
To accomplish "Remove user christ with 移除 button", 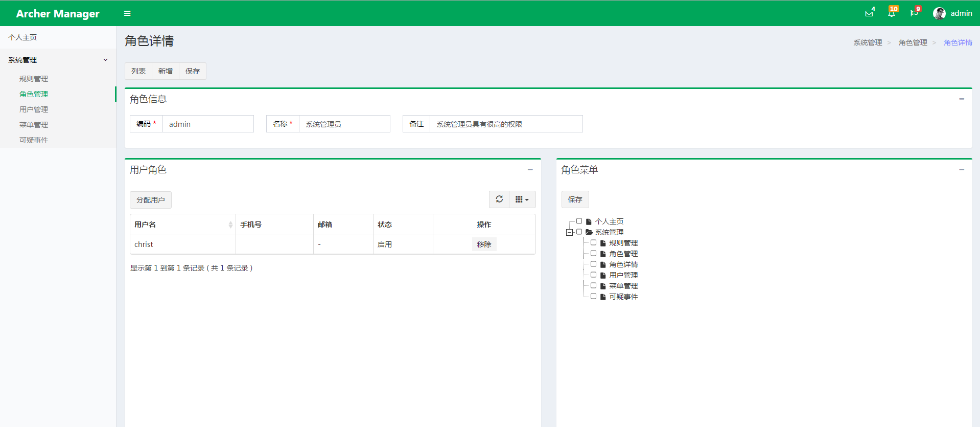I will [484, 244].
